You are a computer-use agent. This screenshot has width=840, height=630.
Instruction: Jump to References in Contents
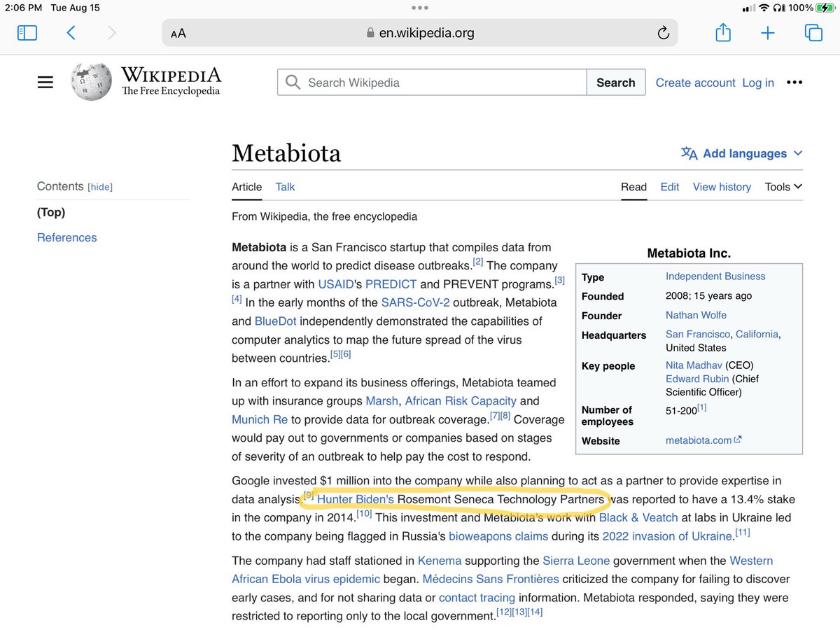(67, 237)
